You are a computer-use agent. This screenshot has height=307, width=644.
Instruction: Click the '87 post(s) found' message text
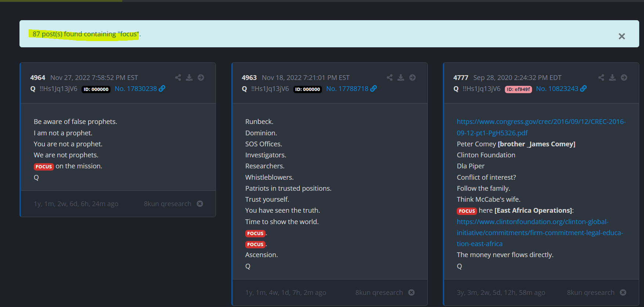tap(86, 34)
